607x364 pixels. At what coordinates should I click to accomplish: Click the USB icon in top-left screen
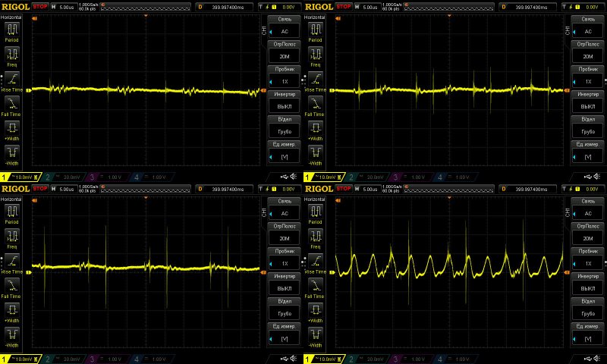pos(283,177)
